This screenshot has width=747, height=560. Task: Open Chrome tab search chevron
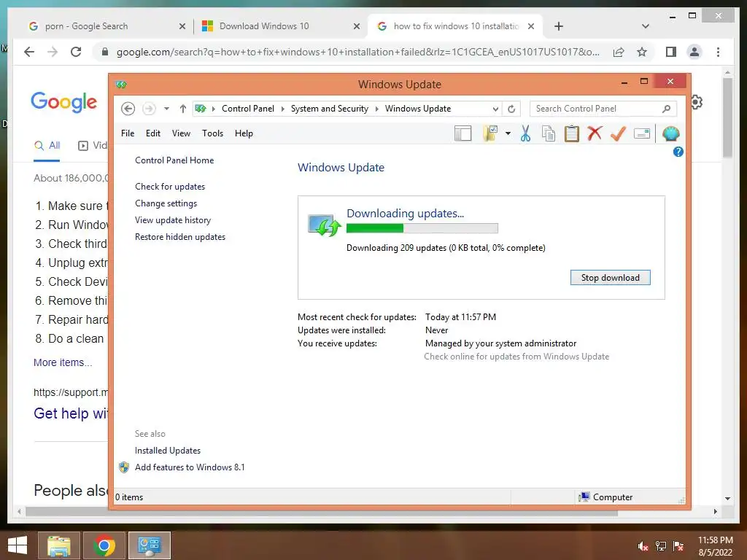(x=646, y=26)
